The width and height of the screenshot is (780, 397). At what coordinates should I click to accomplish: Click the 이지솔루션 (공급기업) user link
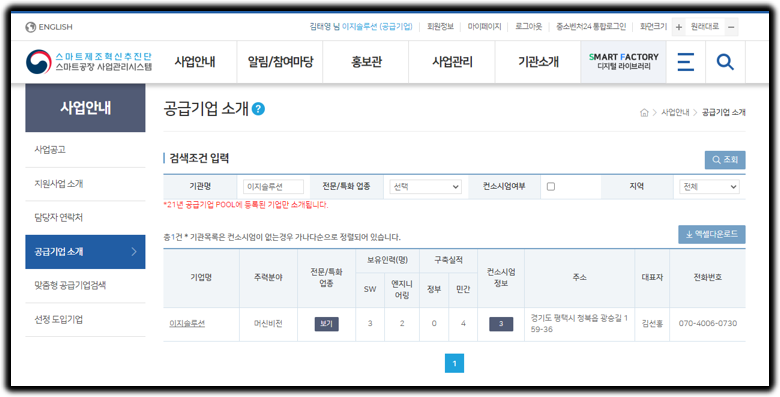point(377,27)
